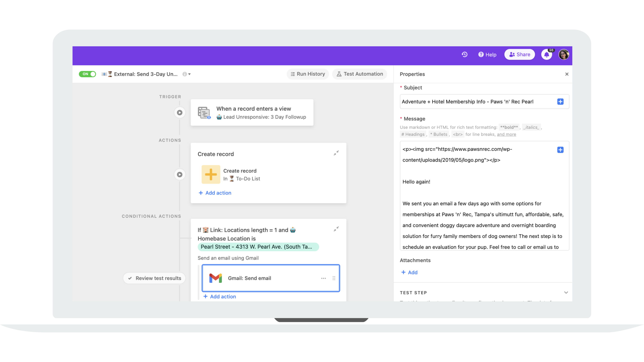Select the 'When a record enters a view' trigger

pyautogui.click(x=252, y=112)
